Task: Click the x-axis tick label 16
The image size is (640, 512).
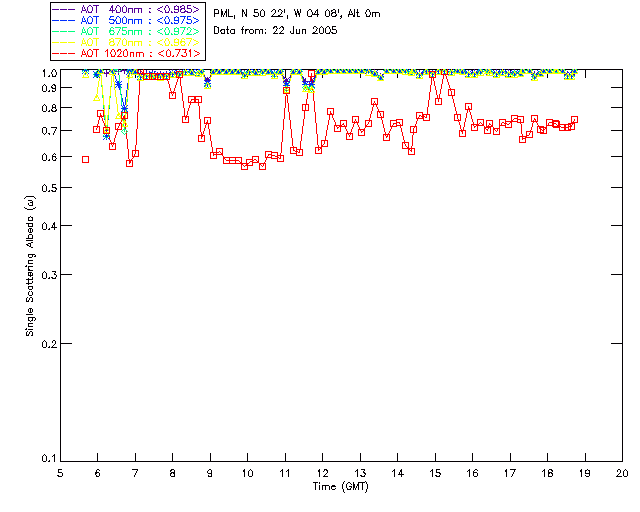Action: point(473,473)
